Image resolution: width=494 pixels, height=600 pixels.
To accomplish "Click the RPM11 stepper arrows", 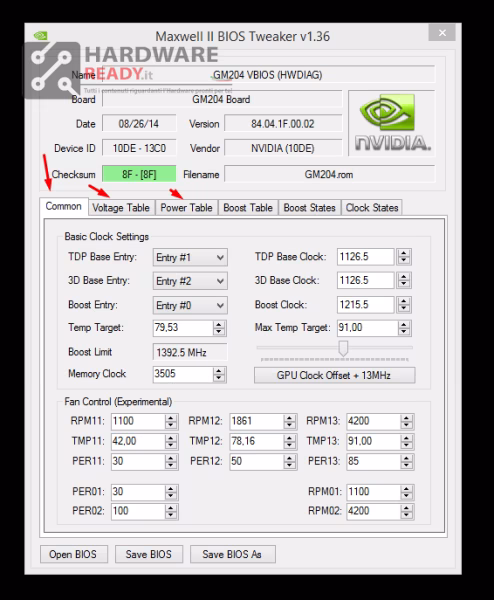I will pos(171,421).
